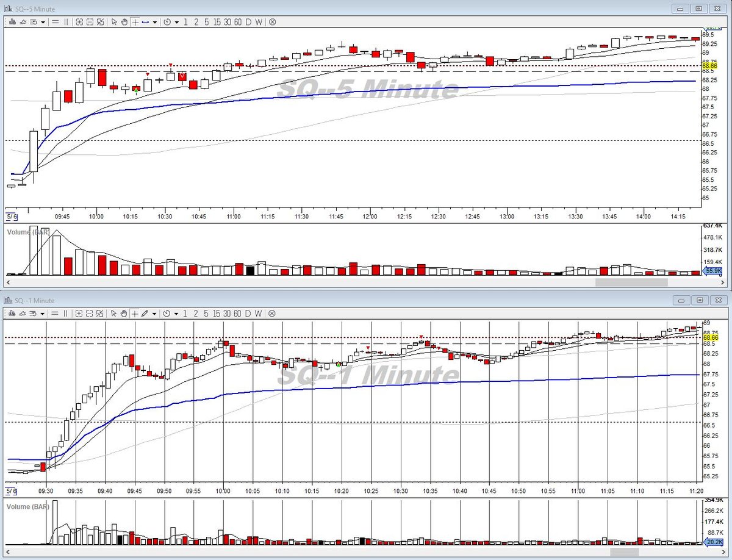Open drawing tool dropdown arrow in 5 Minute toolbar

155,22
